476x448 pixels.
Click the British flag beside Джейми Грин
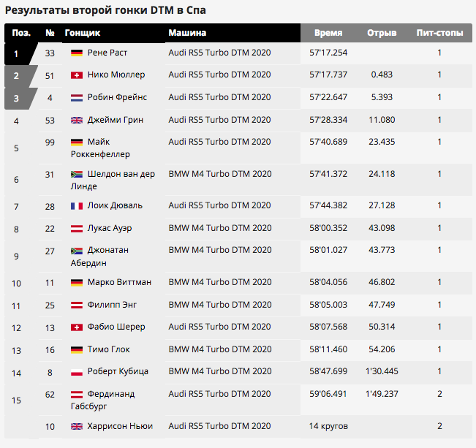point(77,121)
